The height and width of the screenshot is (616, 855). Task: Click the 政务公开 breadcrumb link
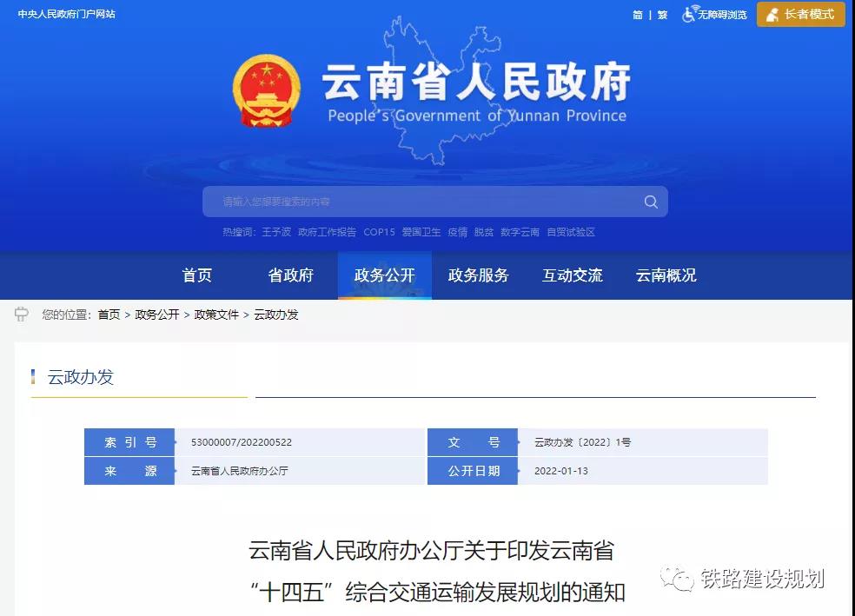coord(157,315)
